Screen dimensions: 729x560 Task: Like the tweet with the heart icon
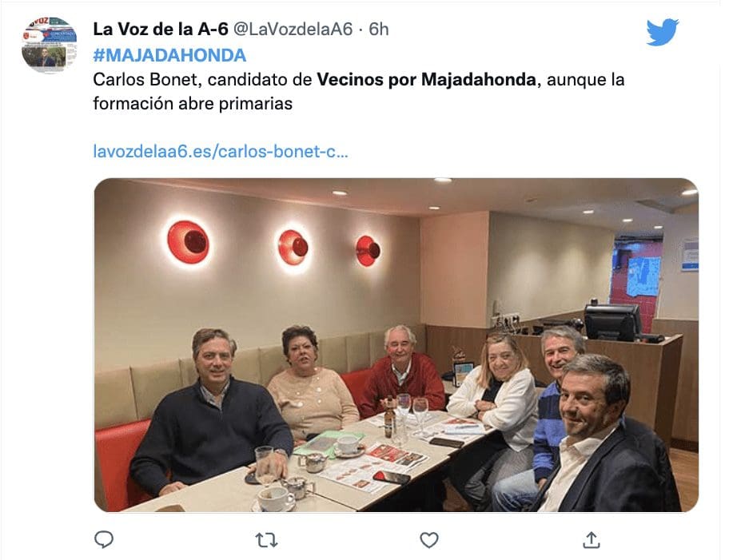[x=428, y=540]
